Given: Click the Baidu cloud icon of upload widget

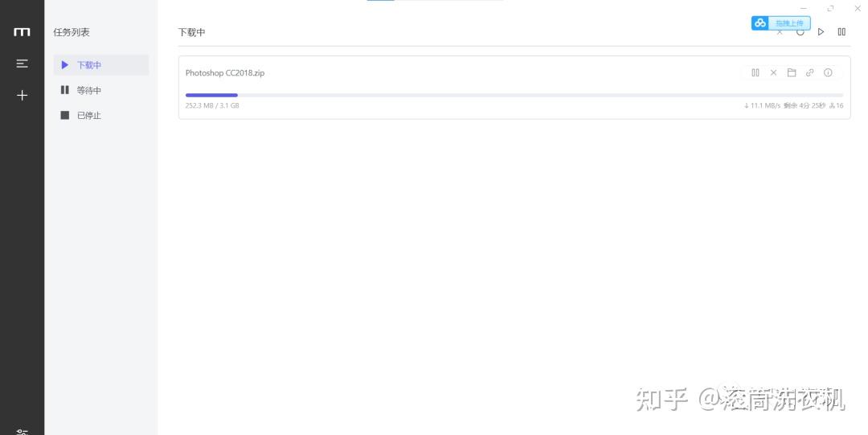Looking at the screenshot, I should (760, 23).
